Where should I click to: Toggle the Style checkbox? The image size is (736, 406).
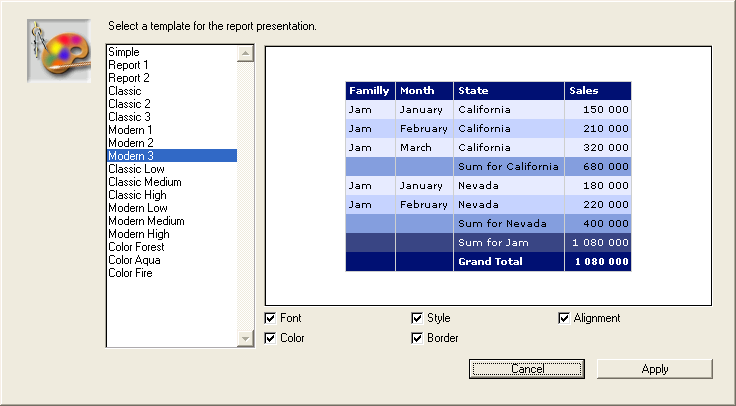click(x=418, y=318)
